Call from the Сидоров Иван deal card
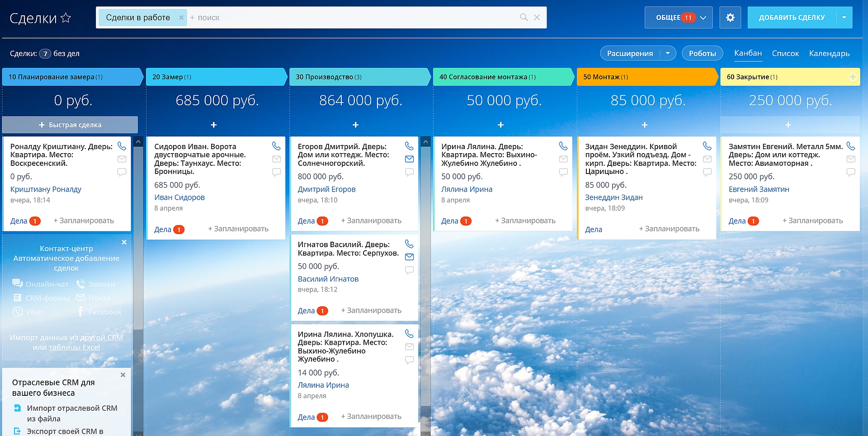This screenshot has width=868, height=436. (276, 146)
